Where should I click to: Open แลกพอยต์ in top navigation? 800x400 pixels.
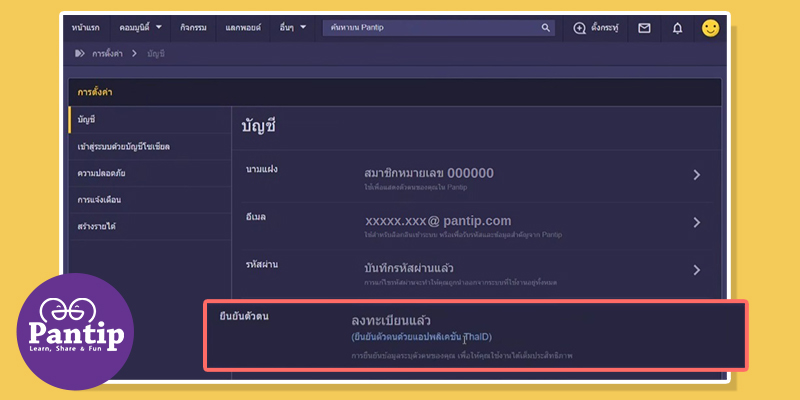pyautogui.click(x=243, y=28)
